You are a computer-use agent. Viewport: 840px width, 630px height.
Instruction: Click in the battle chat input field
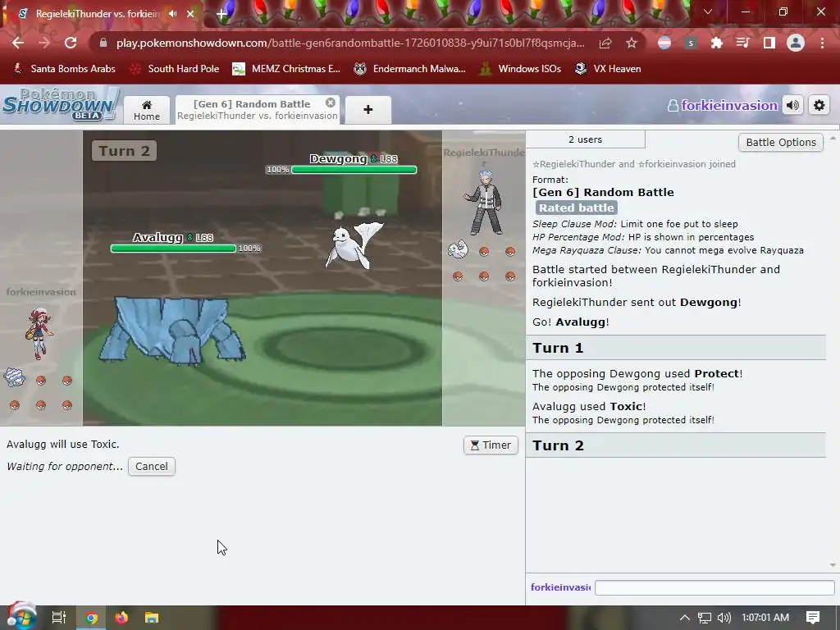pos(714,587)
